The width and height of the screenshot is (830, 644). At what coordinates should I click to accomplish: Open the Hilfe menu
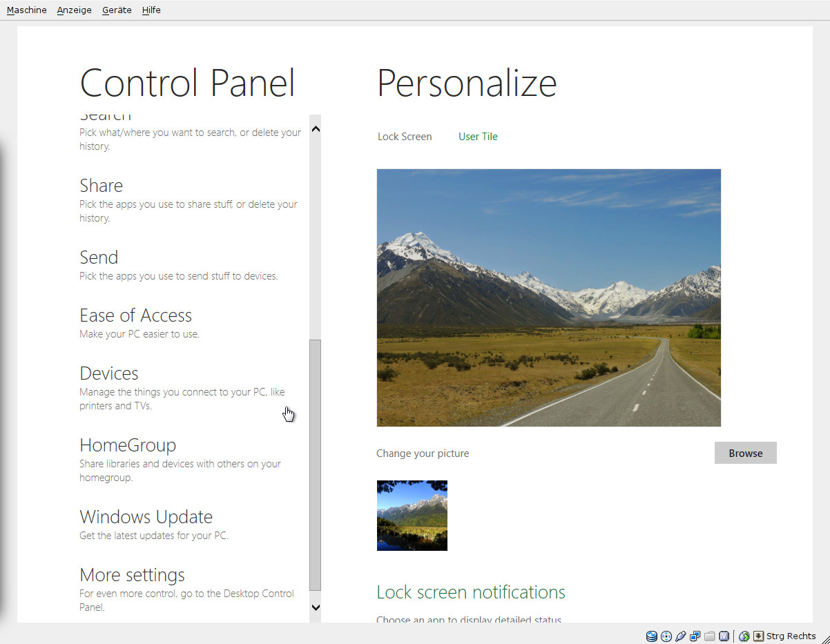coord(151,10)
